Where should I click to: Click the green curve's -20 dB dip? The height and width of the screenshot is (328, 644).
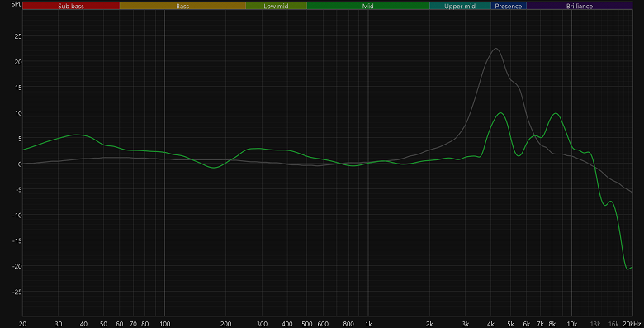tap(628, 269)
